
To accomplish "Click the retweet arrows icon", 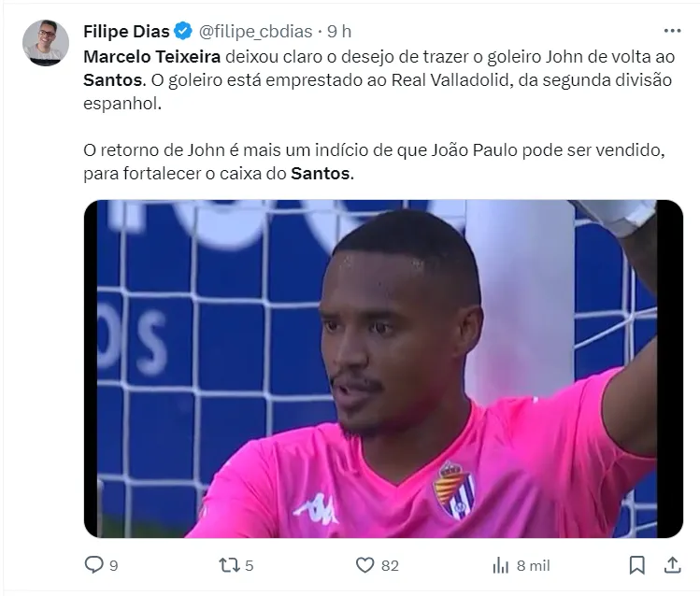I will pyautogui.click(x=229, y=565).
